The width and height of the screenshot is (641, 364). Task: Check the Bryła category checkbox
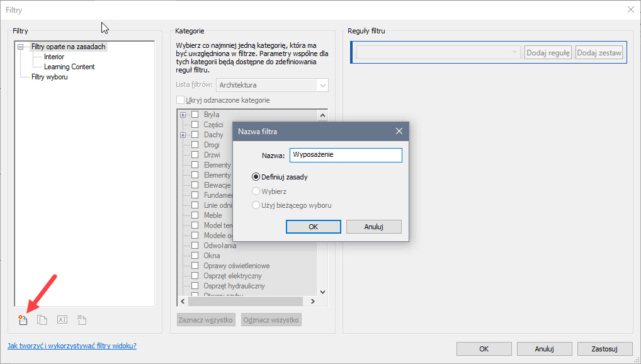pos(195,115)
